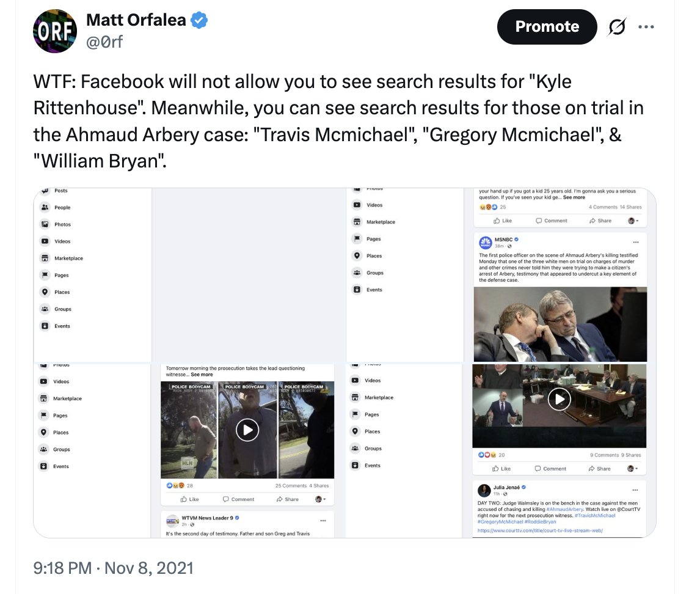The width and height of the screenshot is (700, 594).
Task: Play the courtroom judge video
Action: point(559,399)
